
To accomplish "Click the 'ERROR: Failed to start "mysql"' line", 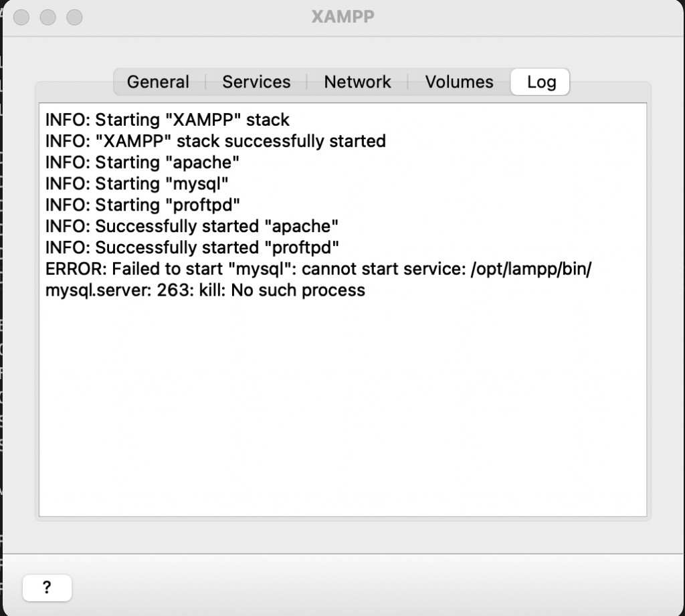I will pos(318,269).
